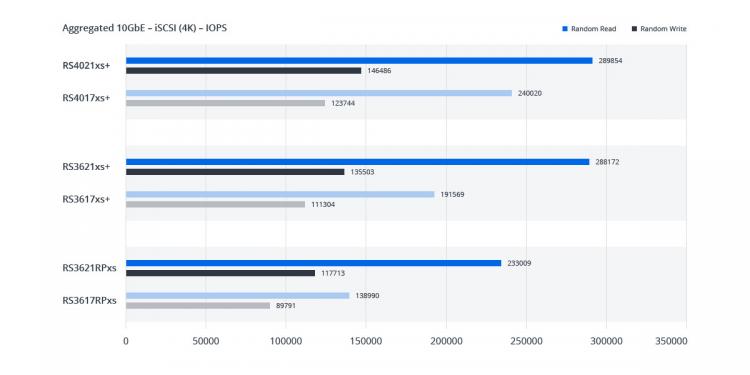Click the RS3621RPxs model label
The image size is (750, 375).
[x=89, y=268]
